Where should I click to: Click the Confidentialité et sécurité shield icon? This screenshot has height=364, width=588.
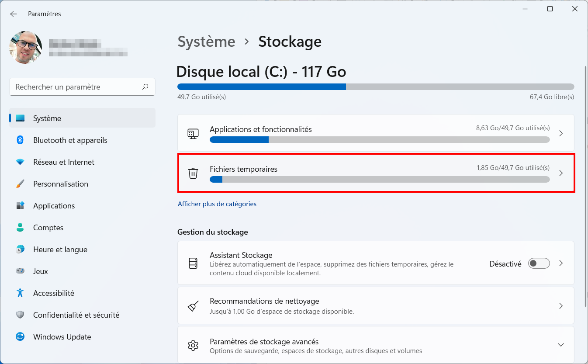[x=20, y=315]
